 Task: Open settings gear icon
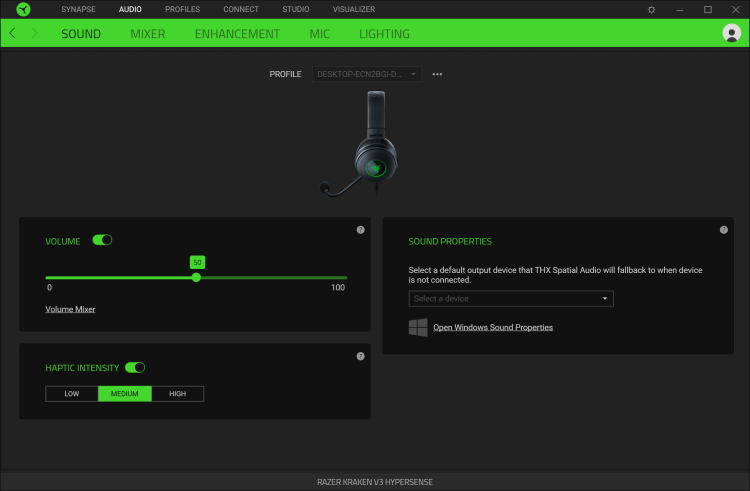[x=651, y=10]
